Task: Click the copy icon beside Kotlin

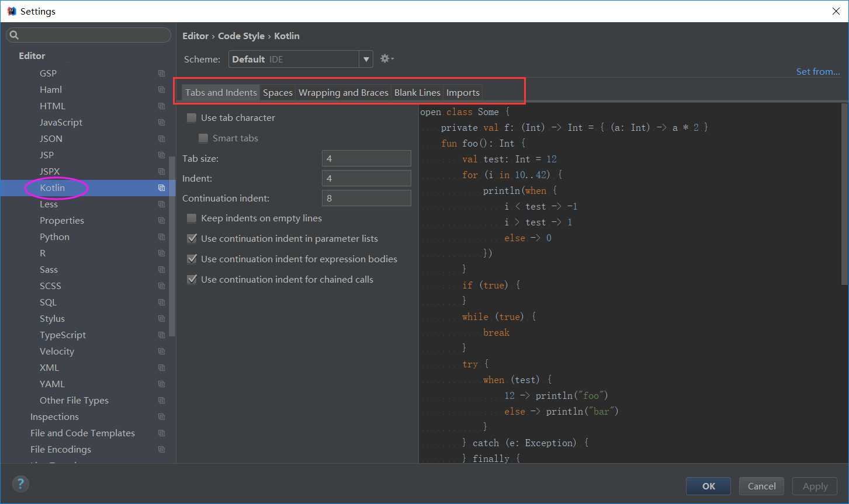Action: point(161,187)
